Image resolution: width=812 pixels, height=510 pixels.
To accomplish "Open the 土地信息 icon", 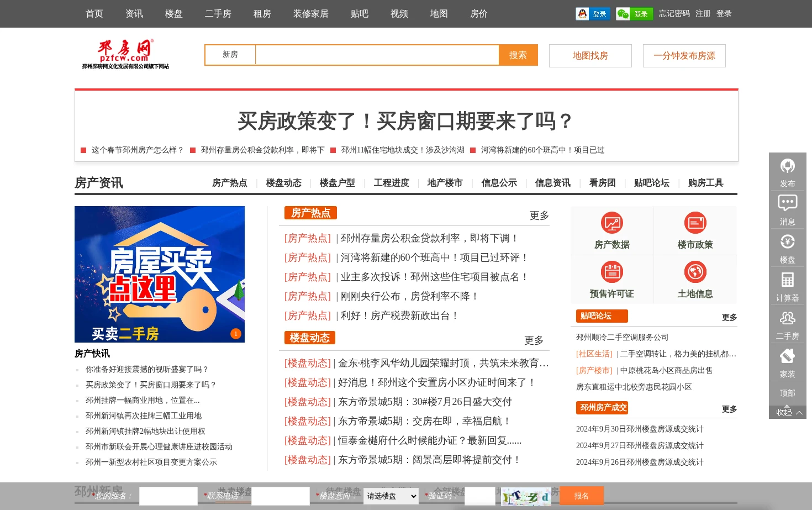I will point(695,272).
